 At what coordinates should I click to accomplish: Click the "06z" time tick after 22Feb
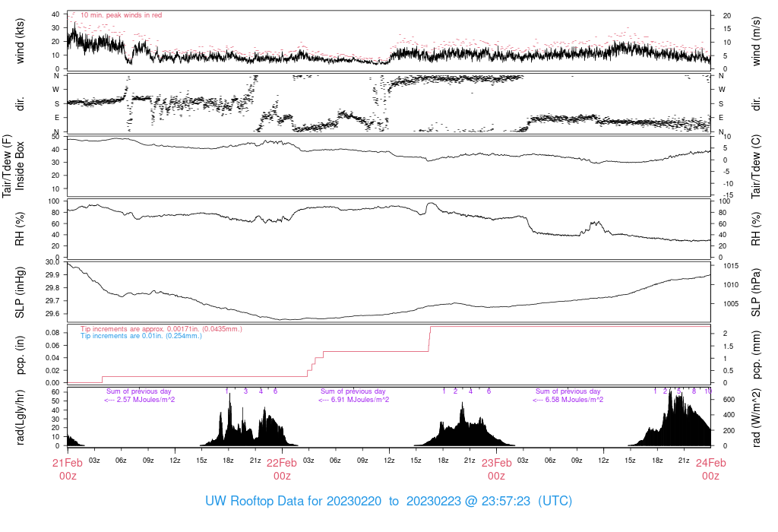[335, 461]
